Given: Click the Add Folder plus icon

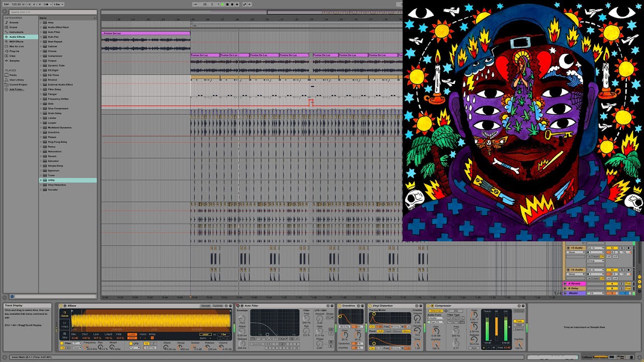Looking at the screenshot, I should coord(6,89).
